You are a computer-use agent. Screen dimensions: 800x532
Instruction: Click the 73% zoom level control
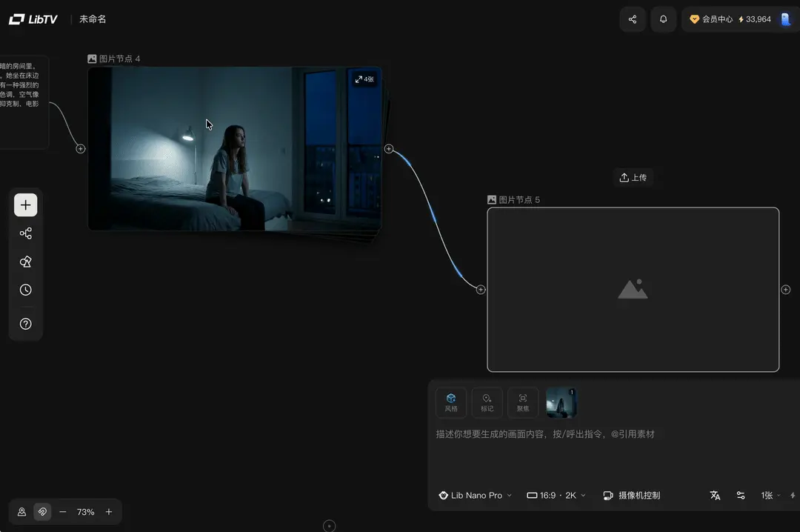pyautogui.click(x=85, y=511)
